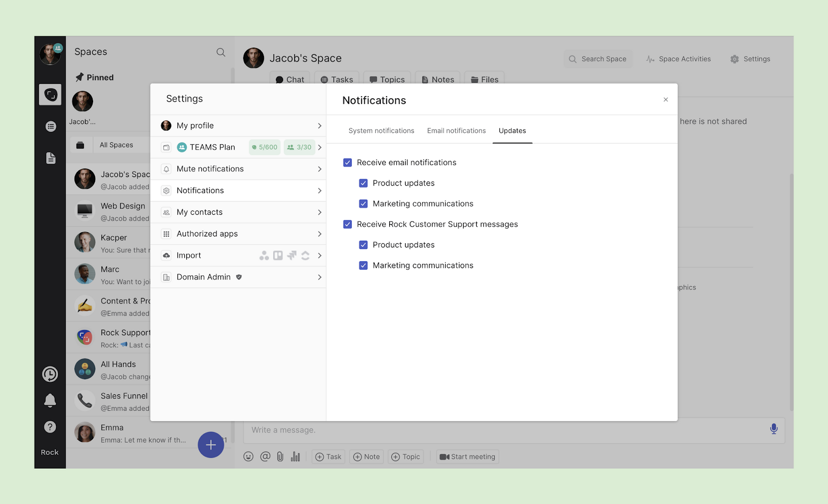This screenshot has height=504, width=828.
Task: Click the 5/600 usage badge
Action: (264, 147)
